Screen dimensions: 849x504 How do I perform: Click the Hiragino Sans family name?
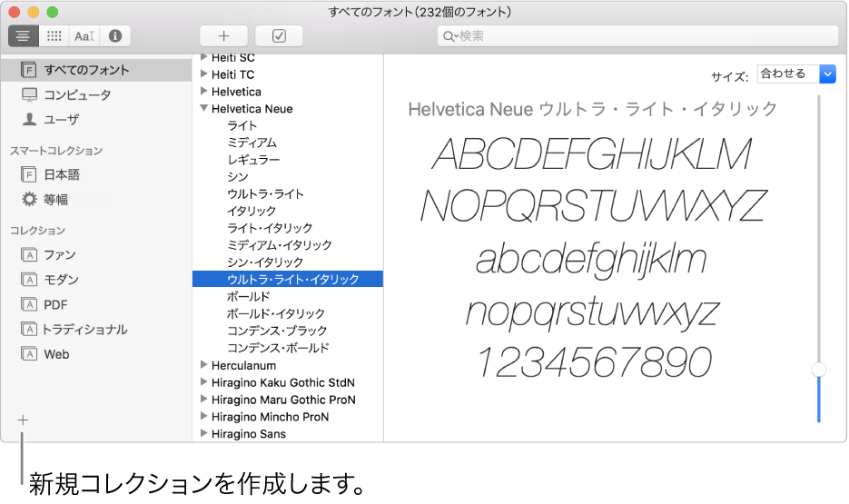249,434
